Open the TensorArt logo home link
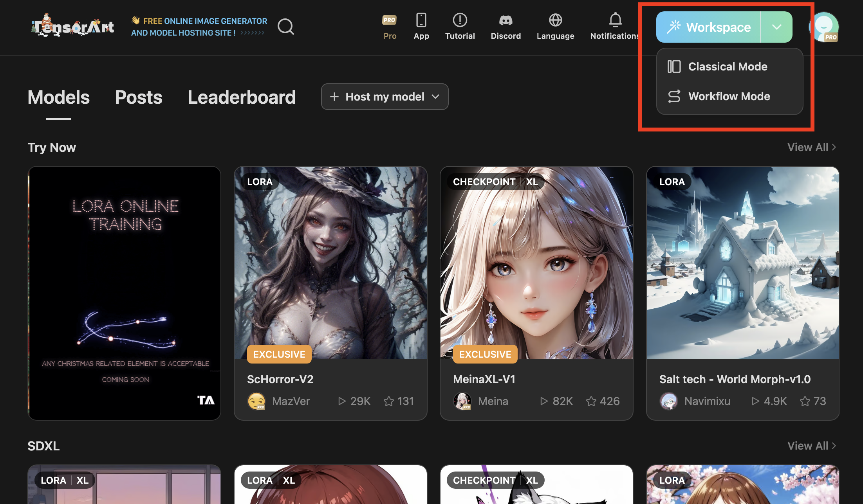863x504 pixels. [x=73, y=26]
